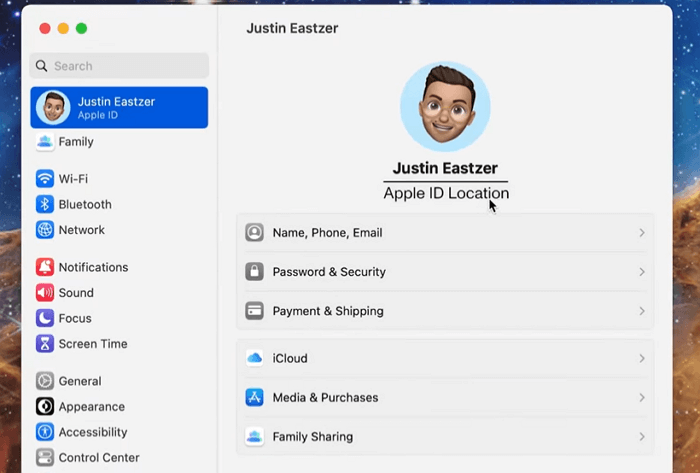Open General via the gear icon
This screenshot has width=700, height=473.
tap(45, 381)
